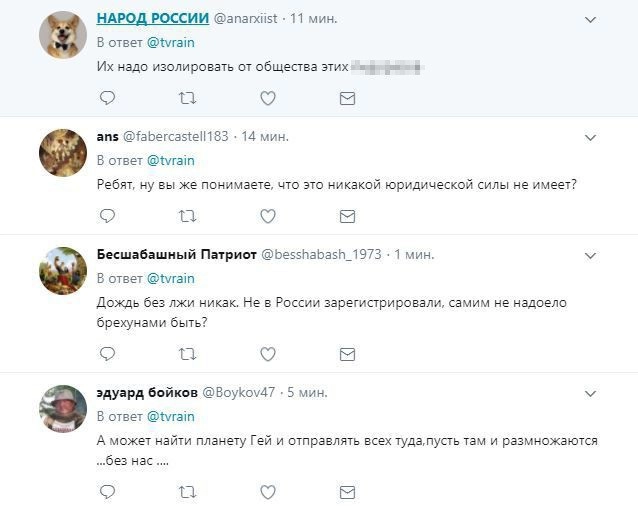The width and height of the screenshot is (638, 510).
Task: Retweet the НАРОД РОССИИ tweet
Action: point(186,98)
